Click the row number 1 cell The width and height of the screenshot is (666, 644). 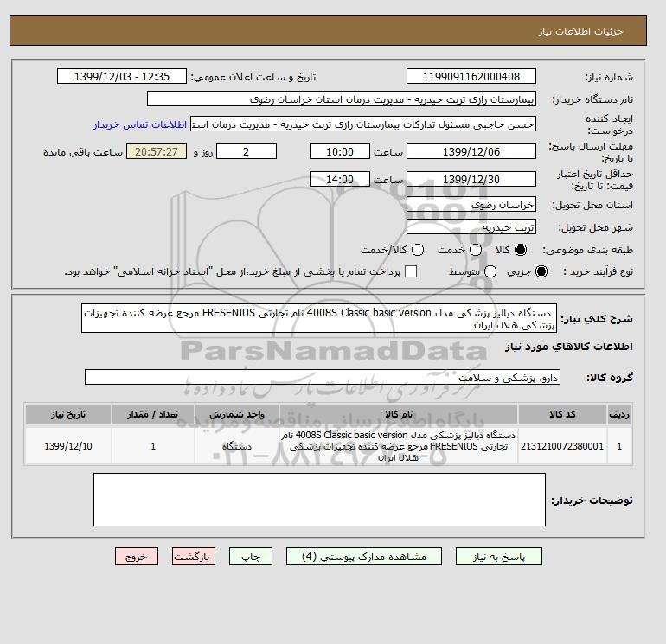pos(619,446)
